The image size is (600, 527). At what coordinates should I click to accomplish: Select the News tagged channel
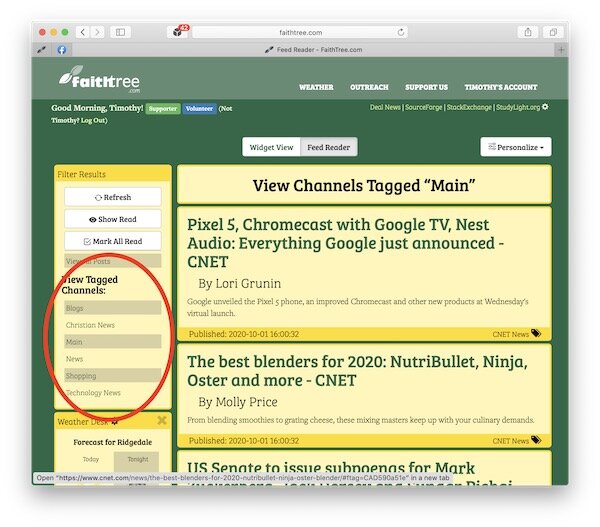point(113,359)
